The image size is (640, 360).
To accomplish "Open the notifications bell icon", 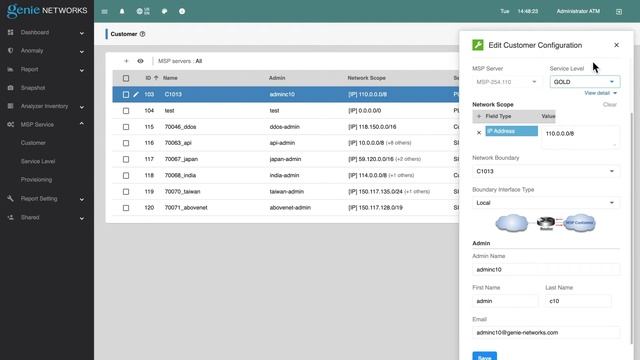I will tap(122, 11).
